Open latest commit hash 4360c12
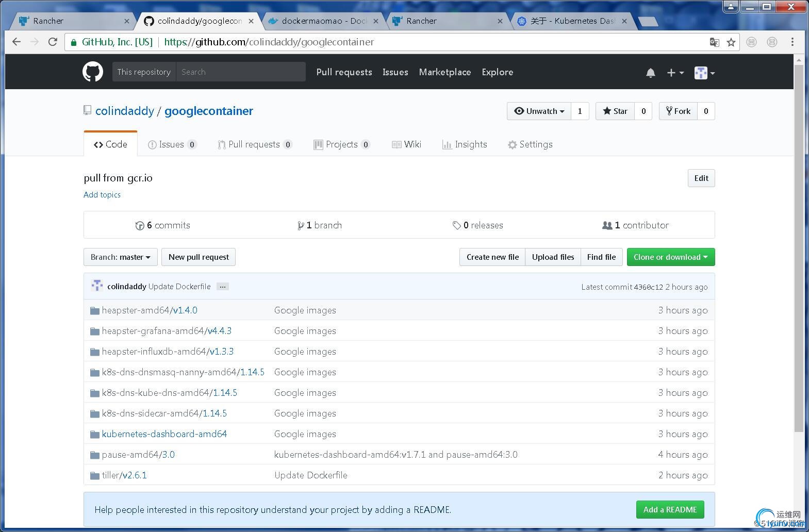809x532 pixels. (x=648, y=287)
